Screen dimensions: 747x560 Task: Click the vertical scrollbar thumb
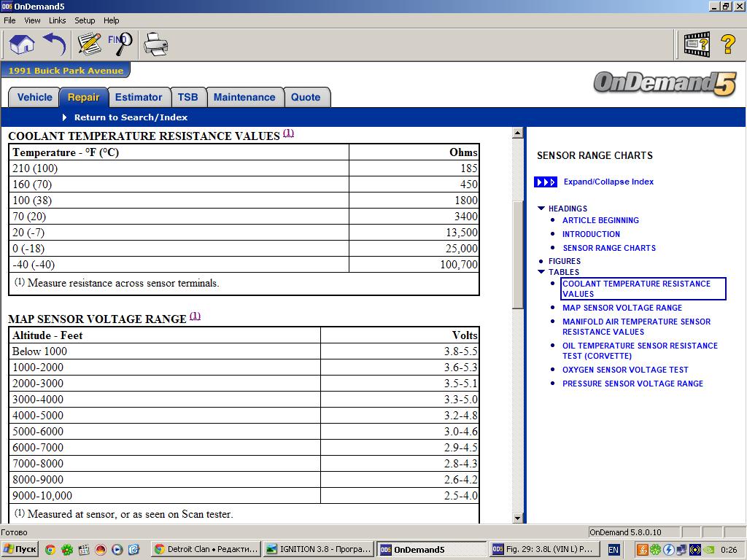(x=518, y=254)
